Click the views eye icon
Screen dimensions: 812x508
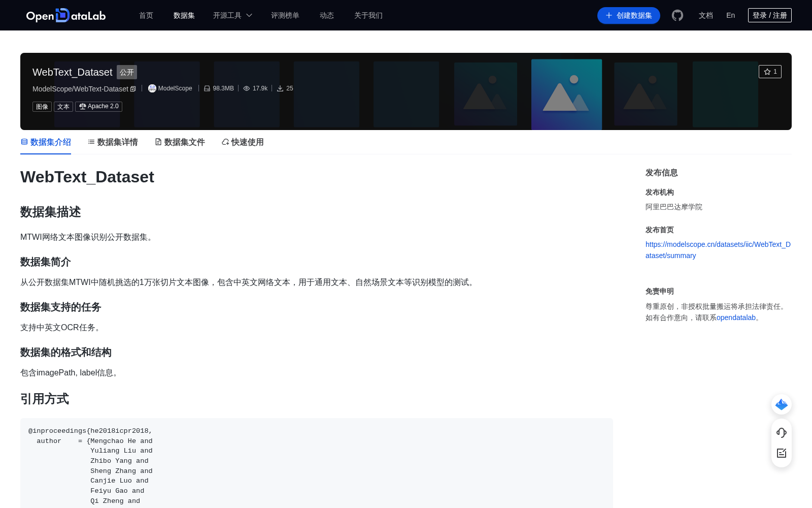pos(247,88)
